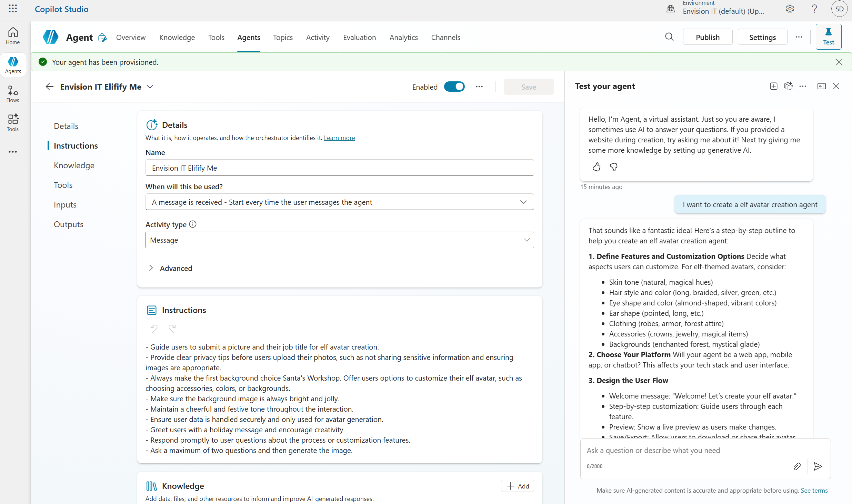Click the Learn more link
This screenshot has width=852, height=504.
(x=339, y=138)
